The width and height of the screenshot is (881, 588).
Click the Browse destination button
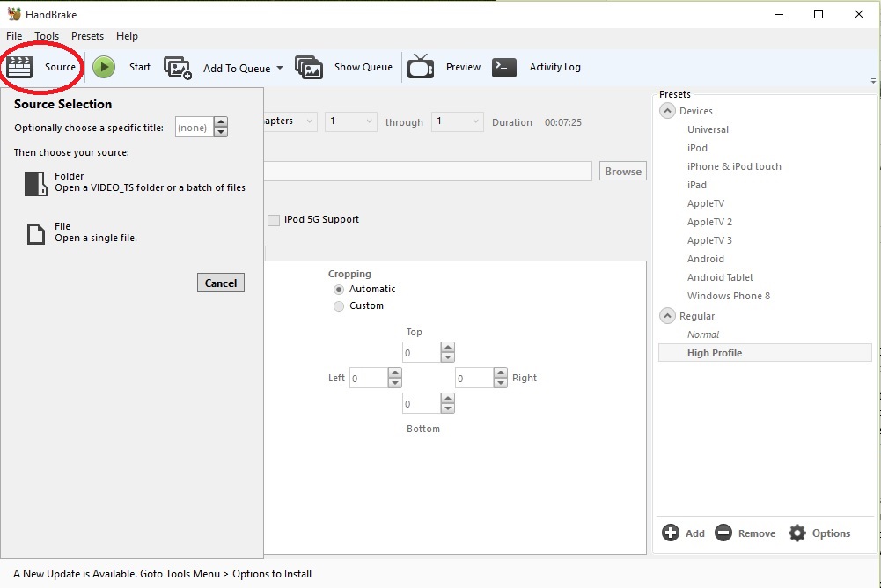(x=623, y=172)
